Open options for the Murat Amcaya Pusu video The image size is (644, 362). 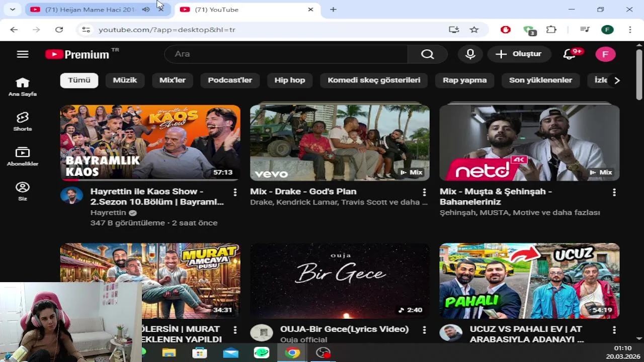234,330
